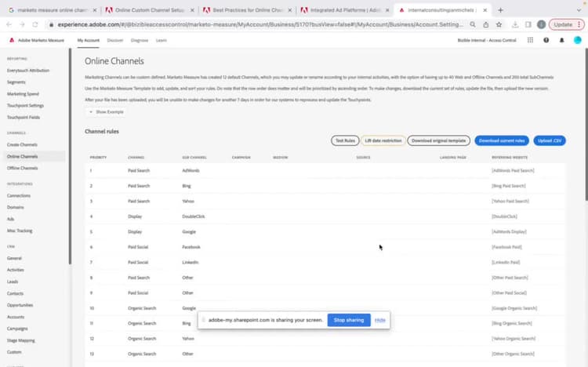The height and width of the screenshot is (367, 588).
Task: Click Download current rules button
Action: pos(502,140)
